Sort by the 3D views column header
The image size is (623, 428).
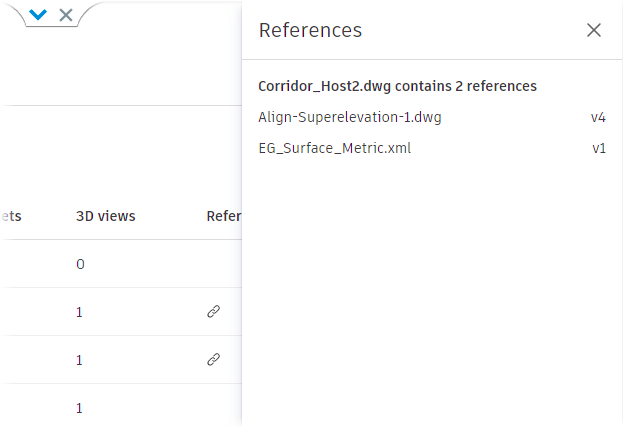pos(105,216)
